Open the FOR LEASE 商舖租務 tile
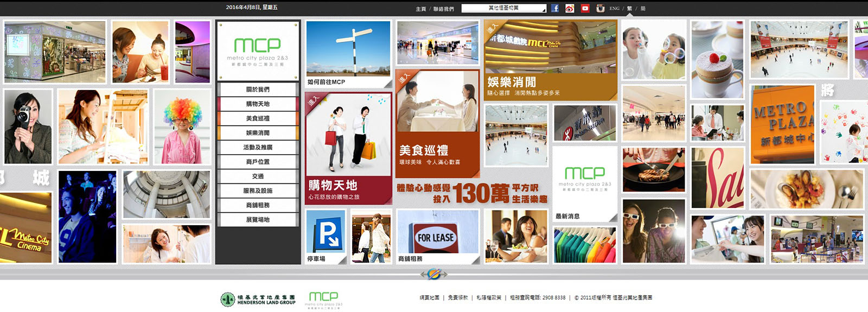 (438, 237)
